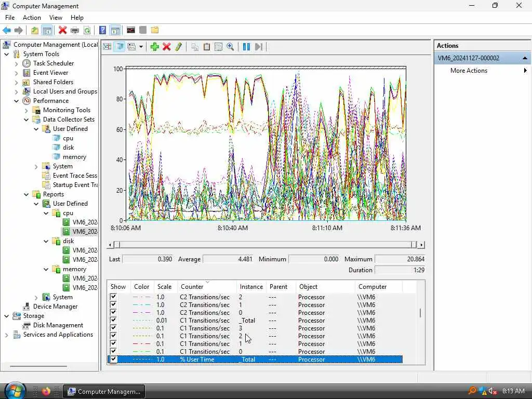Sort list by Object column header
The image size is (532, 399).
[x=325, y=287]
